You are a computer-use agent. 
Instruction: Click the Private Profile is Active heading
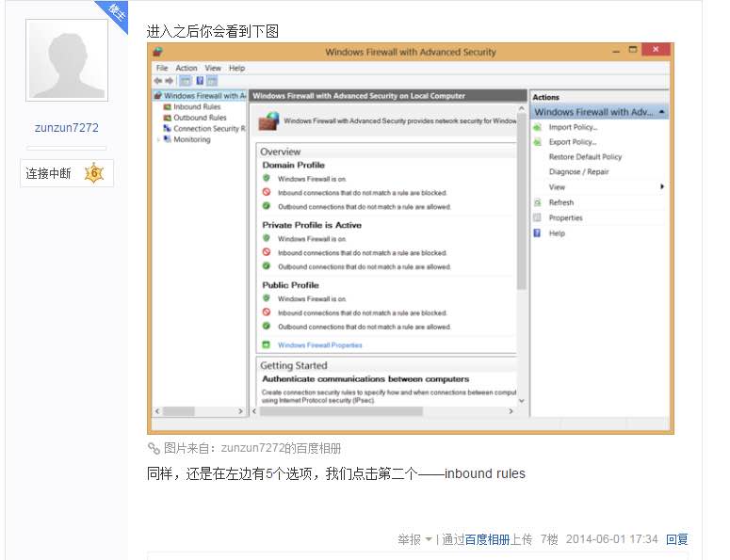pos(312,225)
